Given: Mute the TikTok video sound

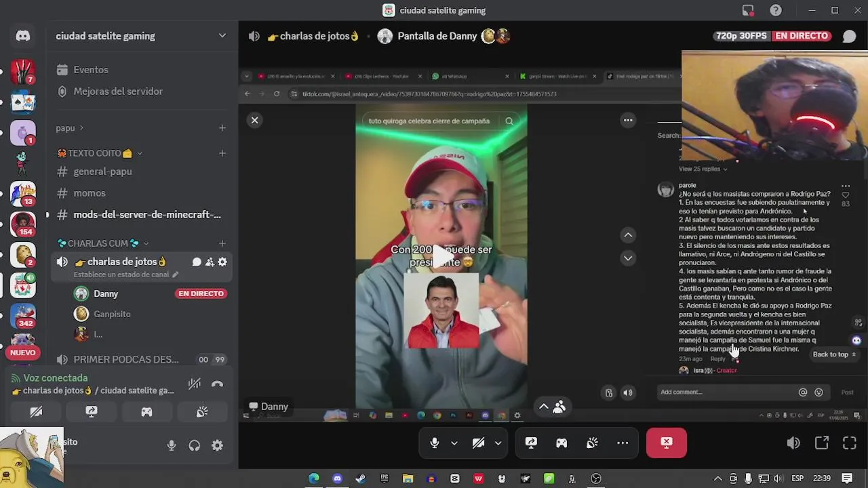Looking at the screenshot, I should pos(628,392).
